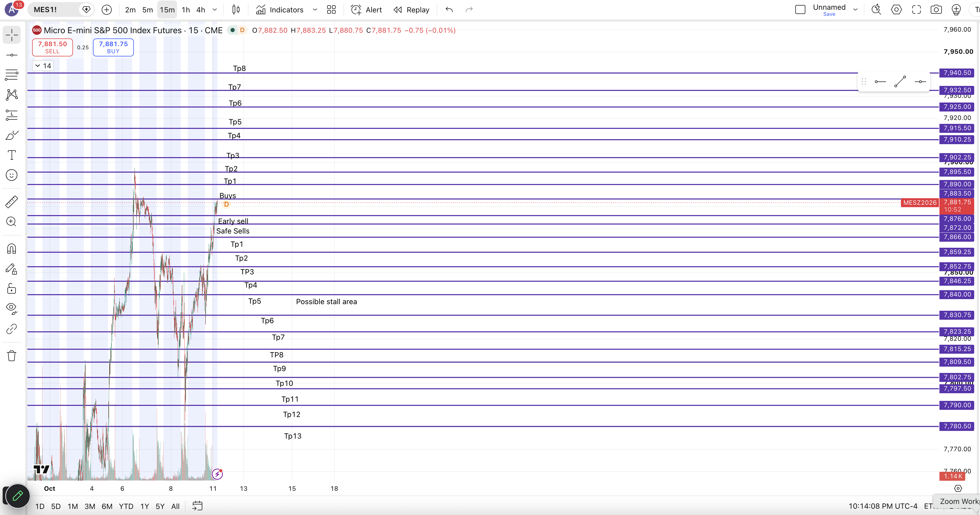Start bar Replay mode
The image size is (980, 515).
tap(411, 9)
